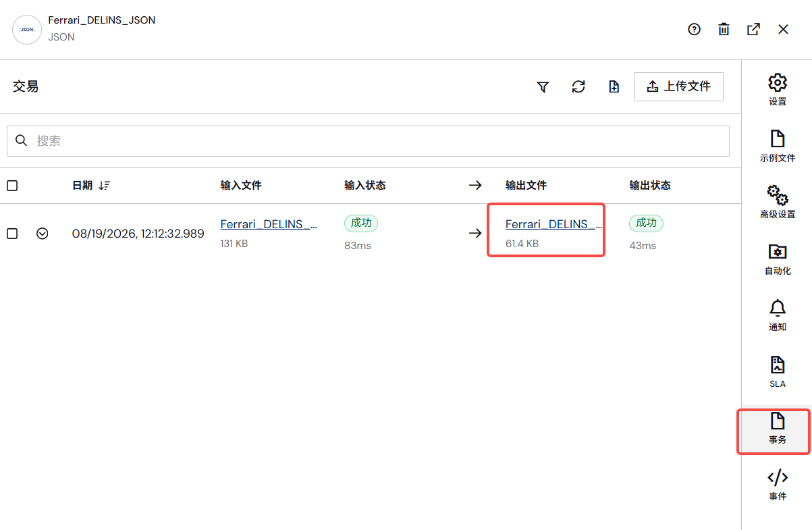
Task: Click the 上传文件 upload button
Action: [x=679, y=86]
